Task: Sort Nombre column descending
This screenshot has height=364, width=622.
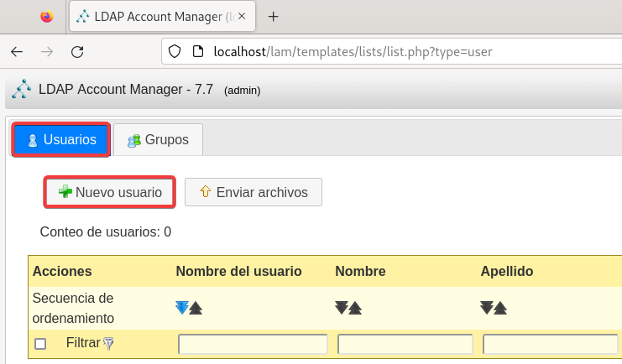Action: click(x=342, y=308)
